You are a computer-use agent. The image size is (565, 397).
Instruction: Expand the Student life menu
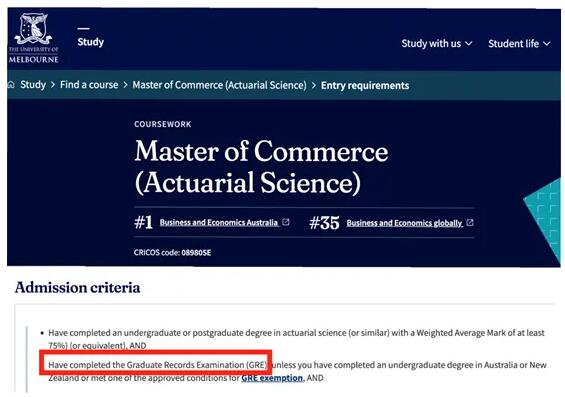tap(519, 44)
